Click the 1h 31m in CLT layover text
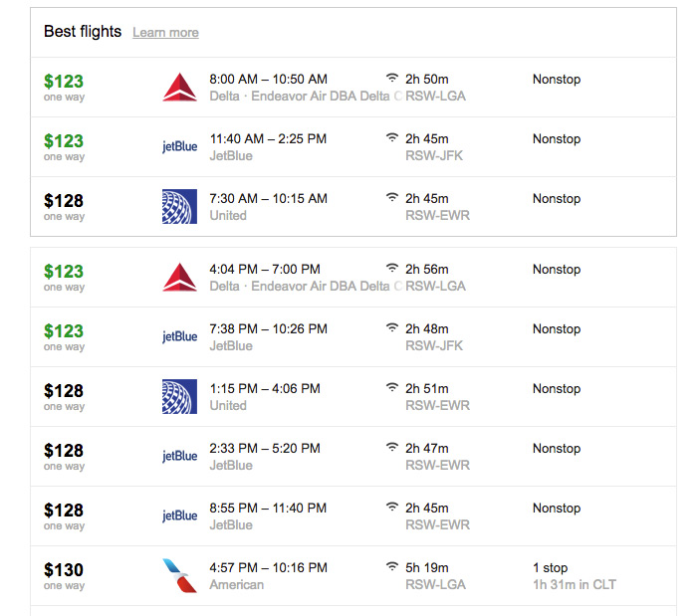Screen dimensions: 700x616 [x=575, y=584]
